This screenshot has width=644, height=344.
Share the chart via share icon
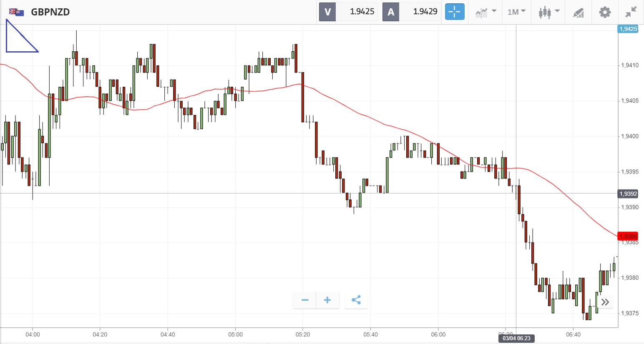pyautogui.click(x=356, y=300)
